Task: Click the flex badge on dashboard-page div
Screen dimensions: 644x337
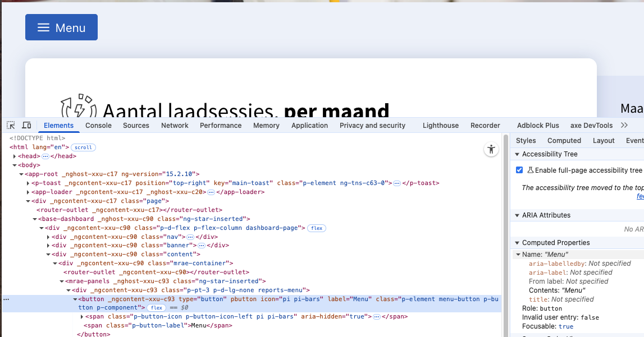Action: (x=317, y=228)
